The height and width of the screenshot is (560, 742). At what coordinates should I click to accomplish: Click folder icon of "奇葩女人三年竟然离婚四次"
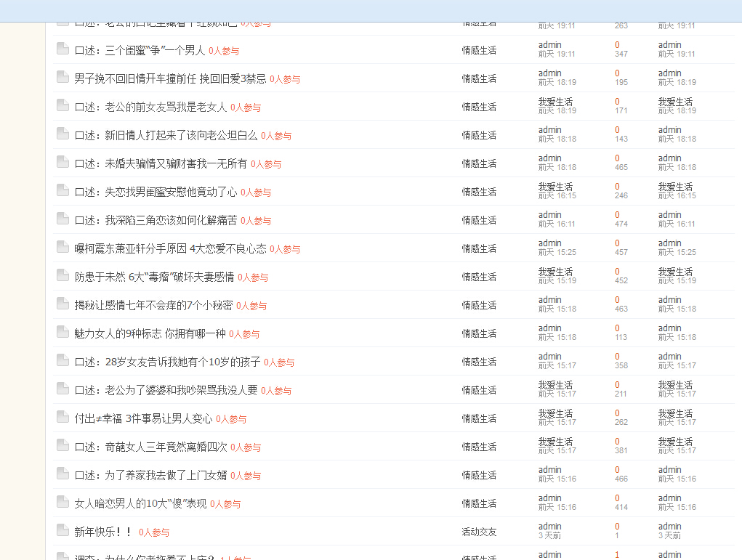62,446
